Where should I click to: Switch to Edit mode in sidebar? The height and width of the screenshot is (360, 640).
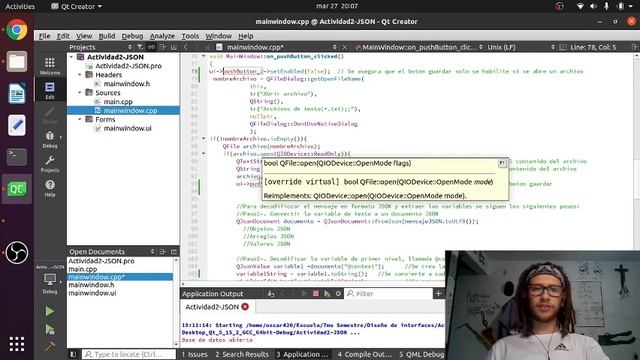(x=50, y=90)
